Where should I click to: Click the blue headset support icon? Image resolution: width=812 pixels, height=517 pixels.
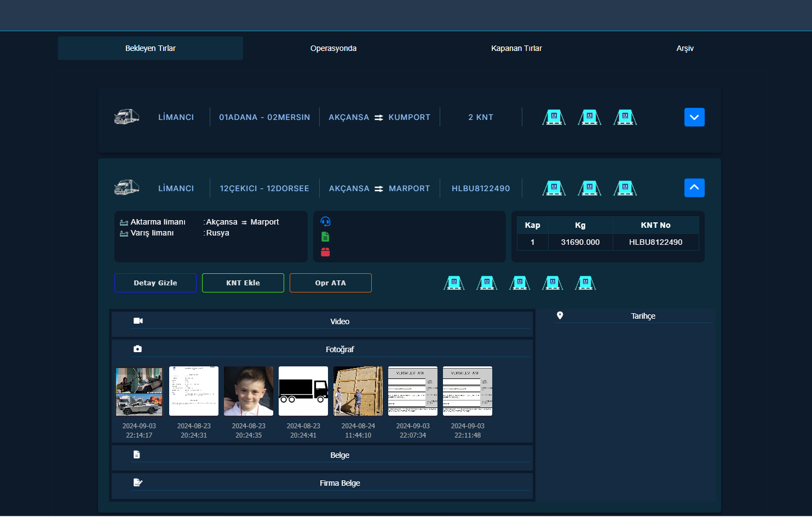pyautogui.click(x=325, y=222)
